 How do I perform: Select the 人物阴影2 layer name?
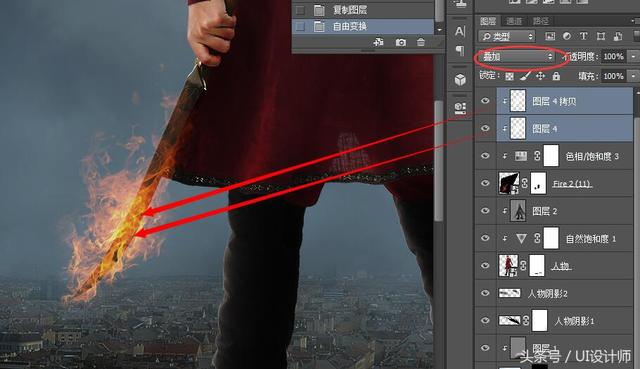[547, 293]
